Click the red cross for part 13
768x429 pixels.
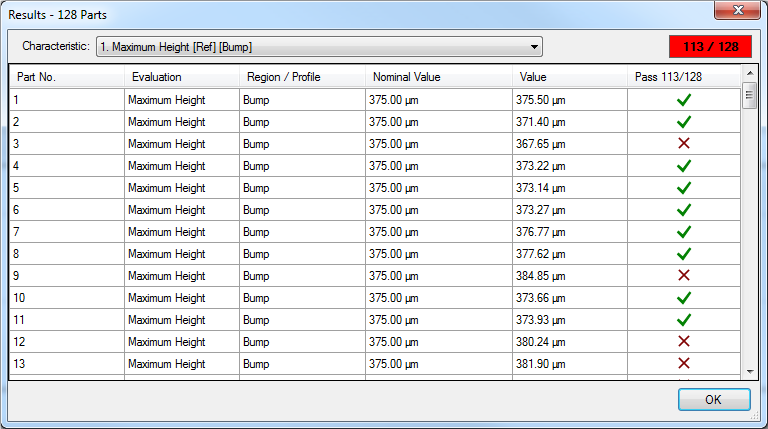tap(684, 364)
